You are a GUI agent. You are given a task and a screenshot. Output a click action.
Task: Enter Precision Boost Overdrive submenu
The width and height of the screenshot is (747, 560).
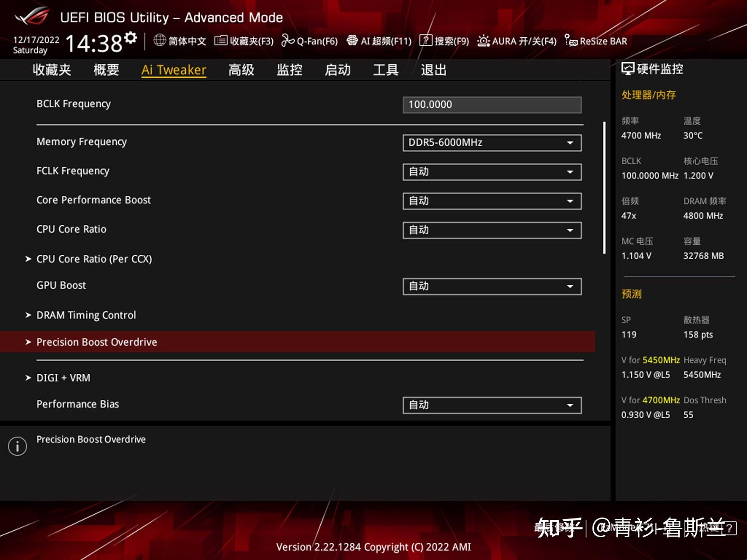click(297, 342)
